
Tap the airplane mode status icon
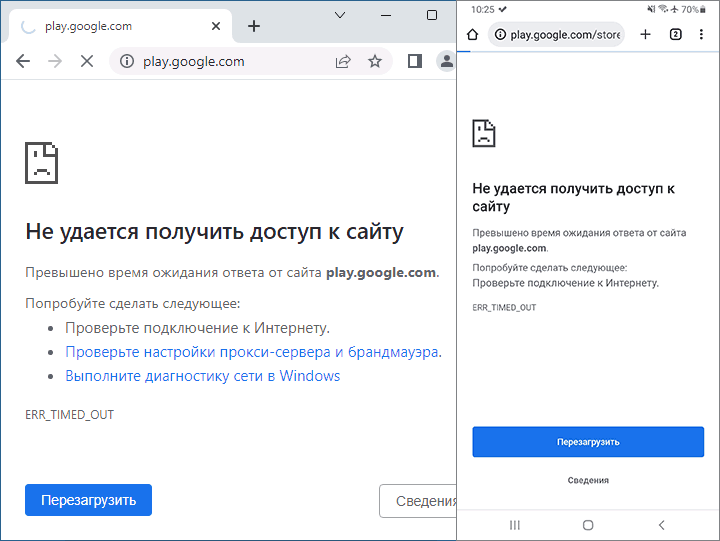click(674, 9)
